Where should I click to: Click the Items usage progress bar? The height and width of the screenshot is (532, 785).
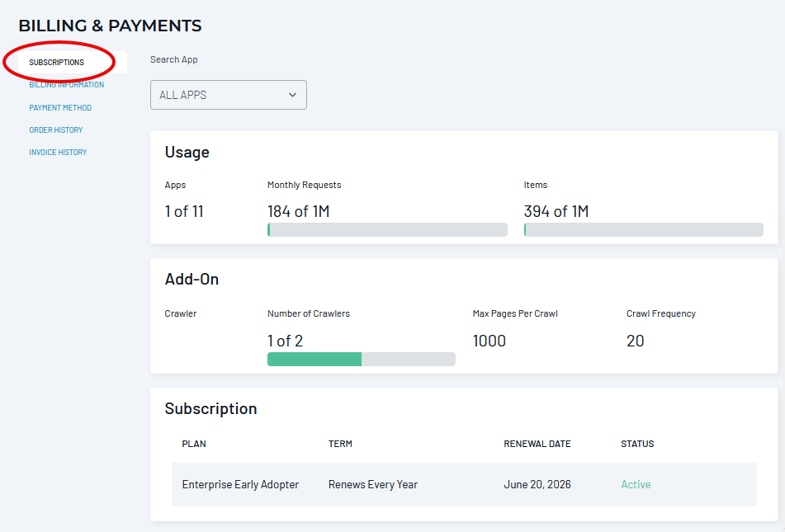643,230
